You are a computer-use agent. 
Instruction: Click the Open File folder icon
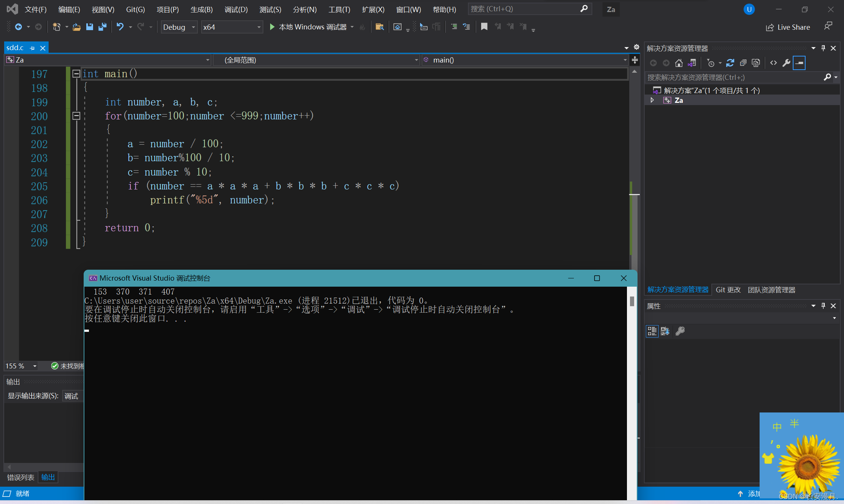click(76, 27)
